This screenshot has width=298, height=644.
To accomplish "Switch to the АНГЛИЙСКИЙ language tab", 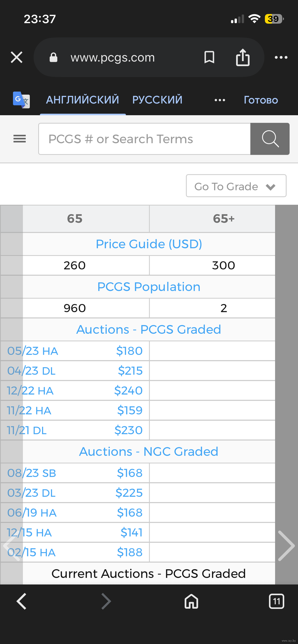I will click(x=83, y=100).
